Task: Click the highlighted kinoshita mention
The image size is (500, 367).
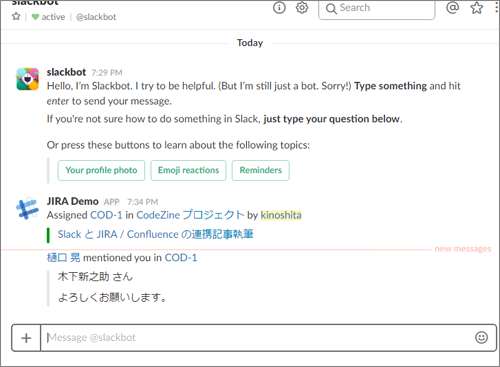Action: (x=281, y=215)
